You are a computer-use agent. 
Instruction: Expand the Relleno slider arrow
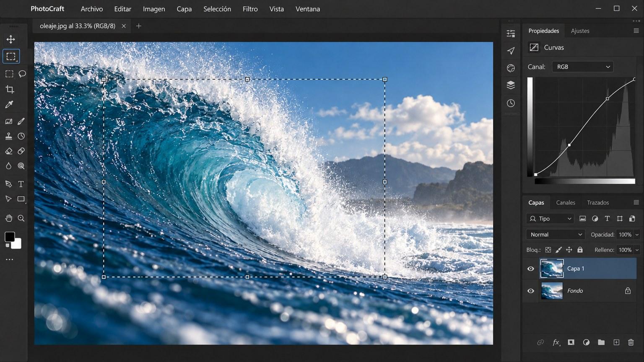[637, 250]
